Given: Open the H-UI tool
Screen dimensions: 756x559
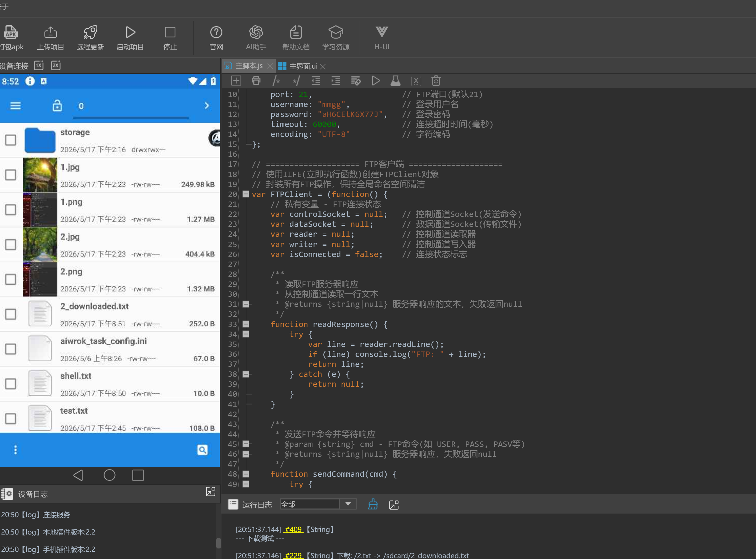Looking at the screenshot, I should tap(382, 38).
